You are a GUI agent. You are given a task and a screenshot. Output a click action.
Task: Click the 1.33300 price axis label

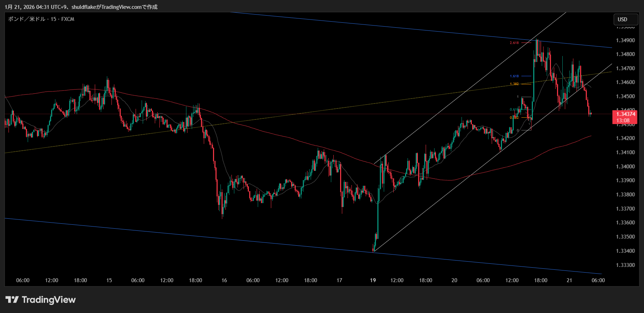point(625,265)
